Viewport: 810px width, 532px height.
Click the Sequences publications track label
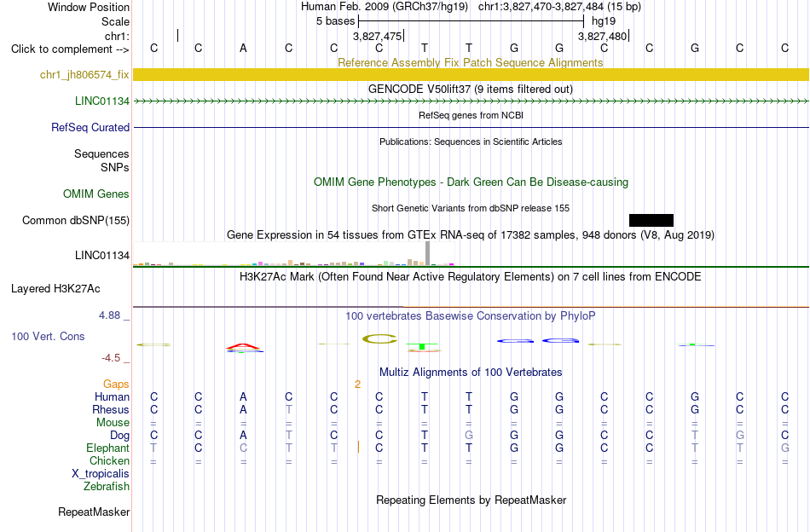[x=101, y=154]
